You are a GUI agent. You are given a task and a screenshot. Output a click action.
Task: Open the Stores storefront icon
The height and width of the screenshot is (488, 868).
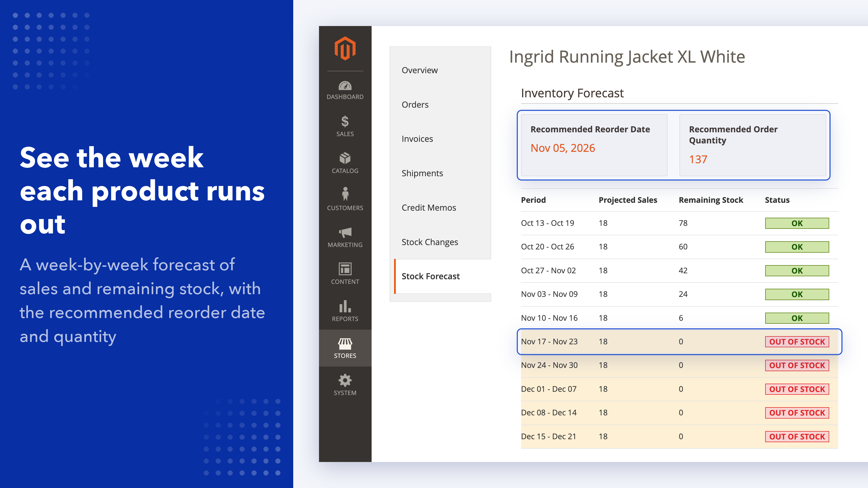point(345,343)
